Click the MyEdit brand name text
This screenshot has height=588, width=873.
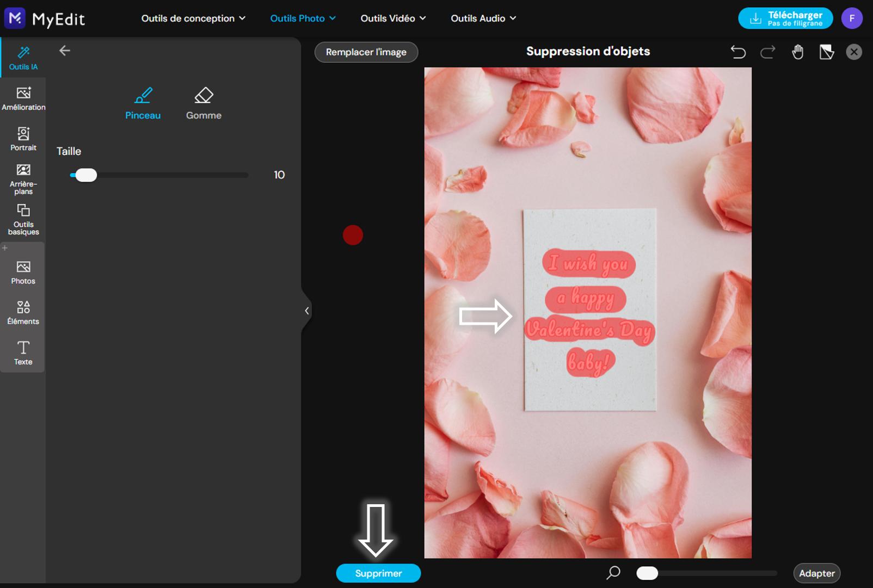[x=59, y=20]
